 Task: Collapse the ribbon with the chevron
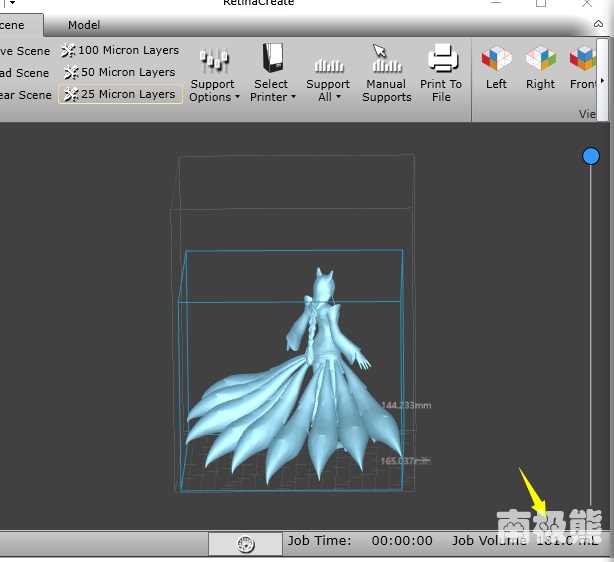(598, 24)
